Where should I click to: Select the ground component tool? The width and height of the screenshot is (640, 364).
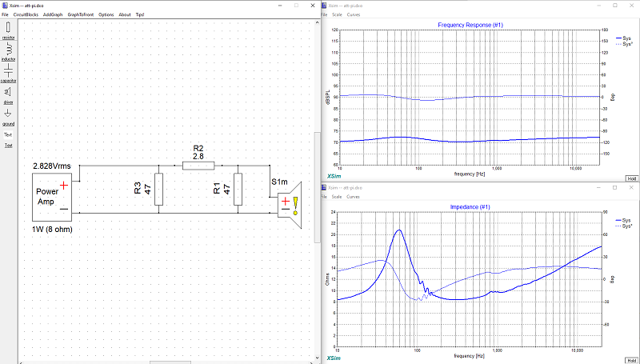(x=8, y=117)
